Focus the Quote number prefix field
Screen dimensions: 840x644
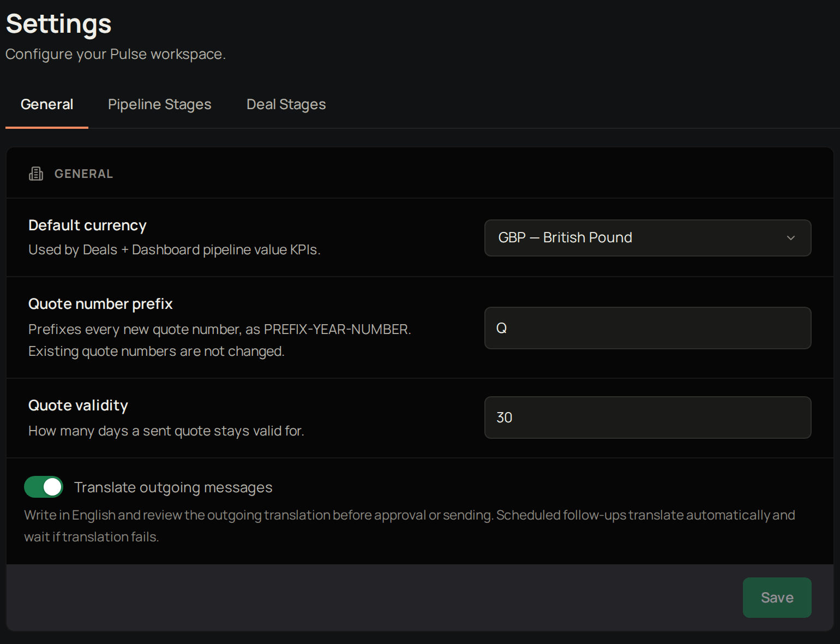click(x=647, y=328)
